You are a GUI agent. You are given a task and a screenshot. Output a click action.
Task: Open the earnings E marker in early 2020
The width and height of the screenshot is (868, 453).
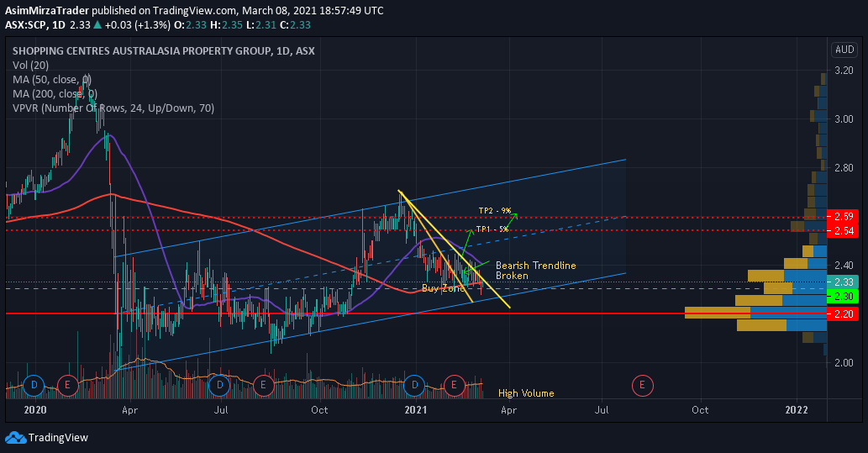click(x=67, y=385)
